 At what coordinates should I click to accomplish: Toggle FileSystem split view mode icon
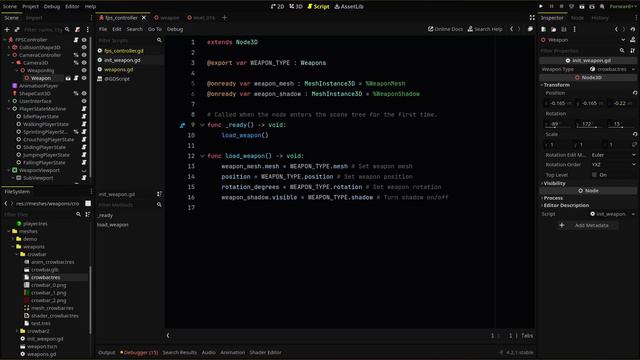88,203
